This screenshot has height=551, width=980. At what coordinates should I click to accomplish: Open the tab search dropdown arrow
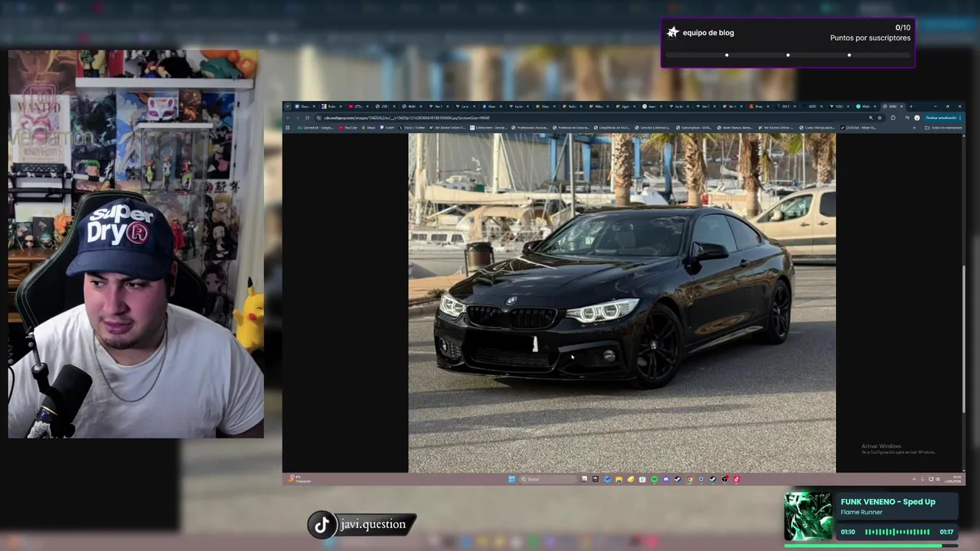click(288, 106)
